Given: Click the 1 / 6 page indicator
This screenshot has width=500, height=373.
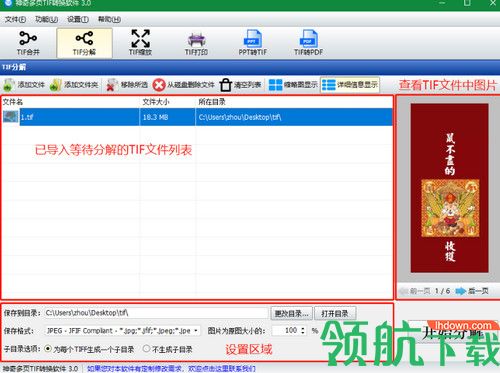Looking at the screenshot, I should [442, 291].
